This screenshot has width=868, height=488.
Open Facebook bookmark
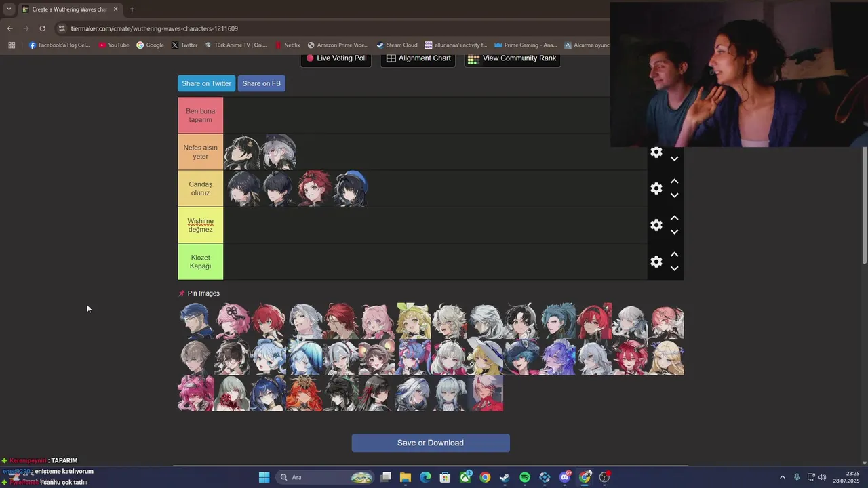[60, 45]
